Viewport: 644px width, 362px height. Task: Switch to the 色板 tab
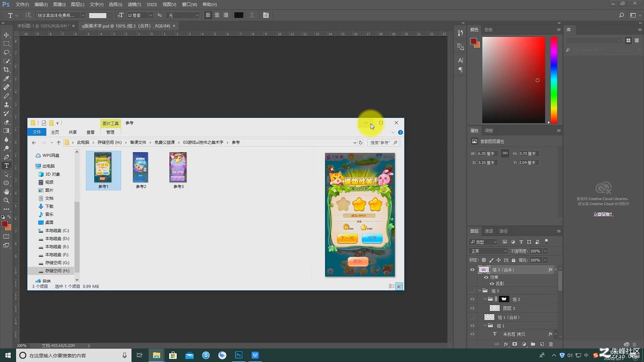point(488,30)
